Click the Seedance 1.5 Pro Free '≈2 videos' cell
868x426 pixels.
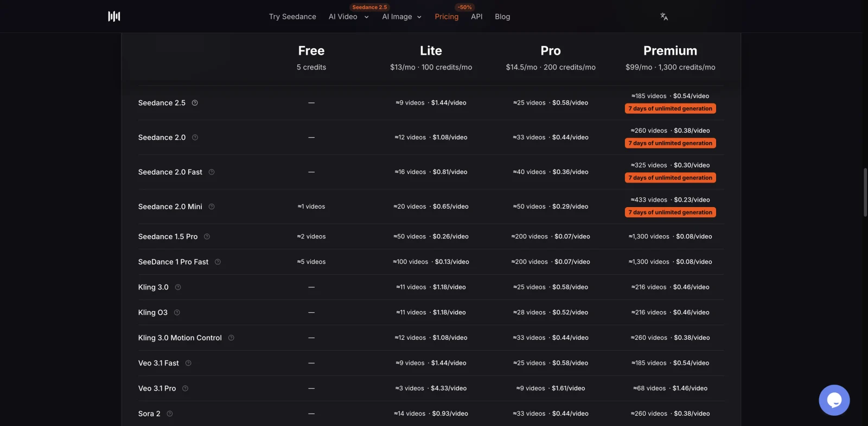coord(311,237)
